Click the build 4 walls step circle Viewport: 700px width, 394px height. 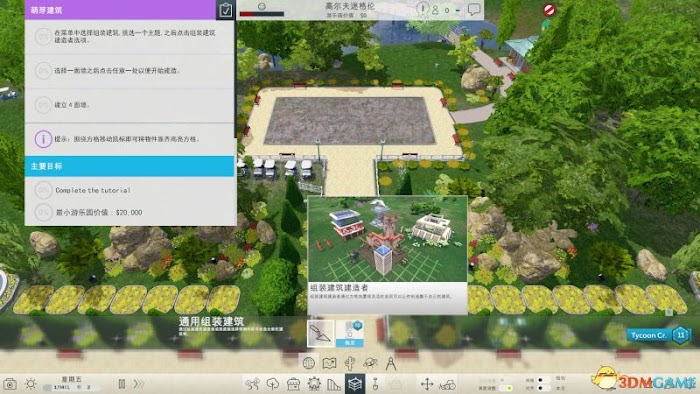coord(43,105)
